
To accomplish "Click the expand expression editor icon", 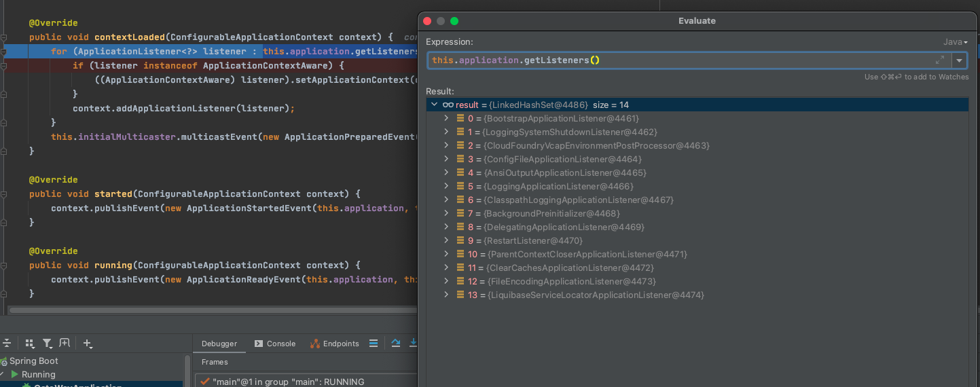I will 940,60.
